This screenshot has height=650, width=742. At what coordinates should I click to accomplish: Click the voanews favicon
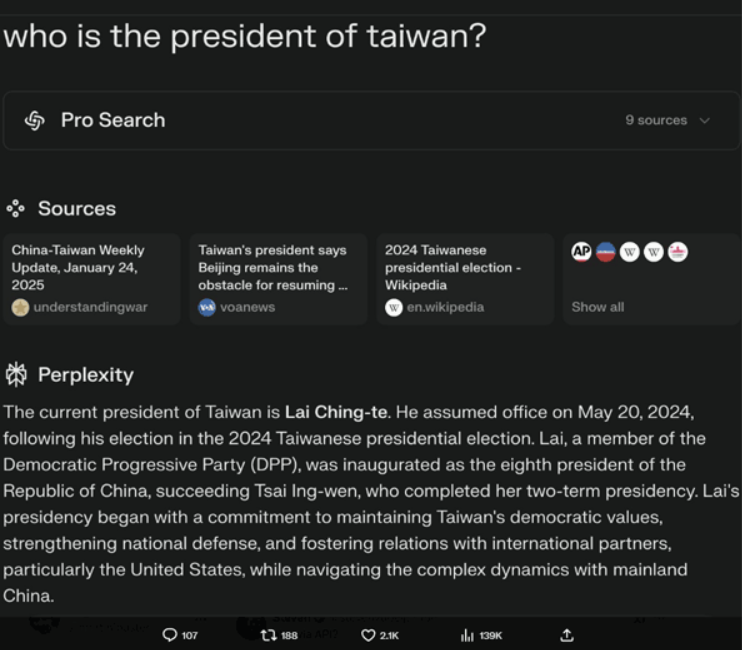click(207, 307)
